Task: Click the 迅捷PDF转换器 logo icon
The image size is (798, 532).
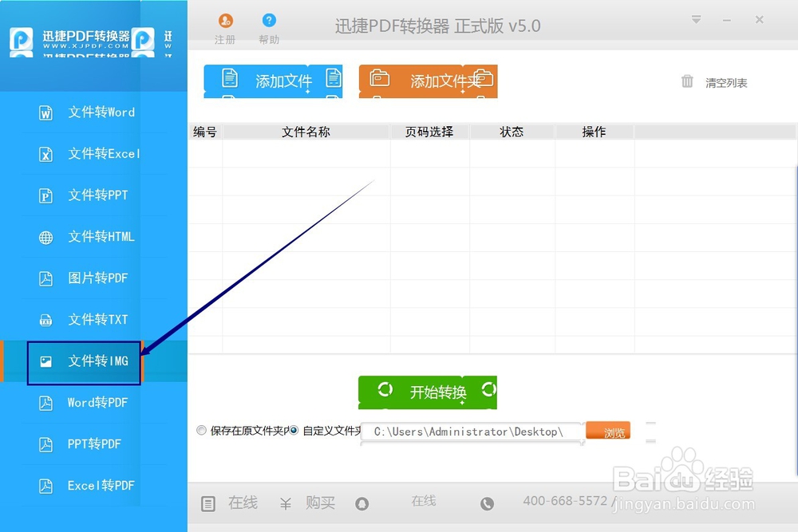Action: tap(21, 39)
